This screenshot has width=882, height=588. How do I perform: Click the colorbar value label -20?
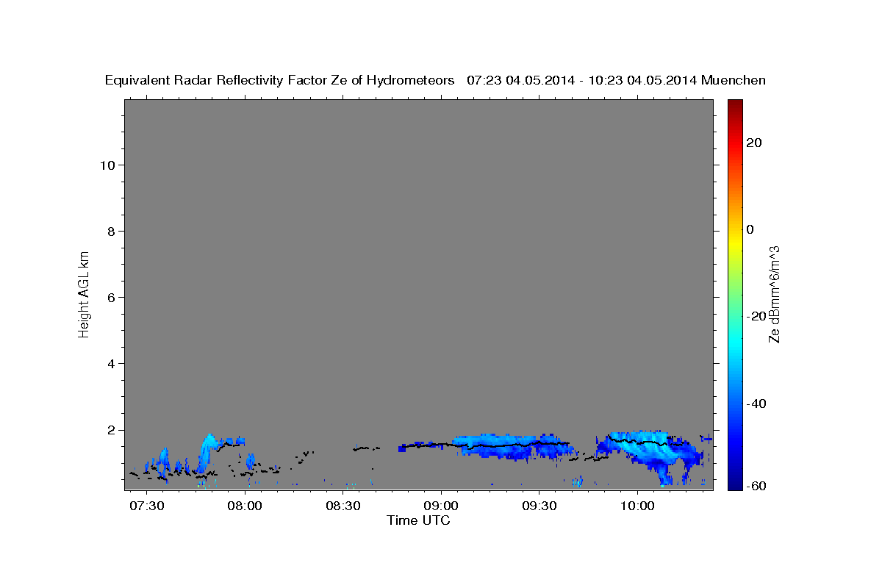tap(755, 316)
